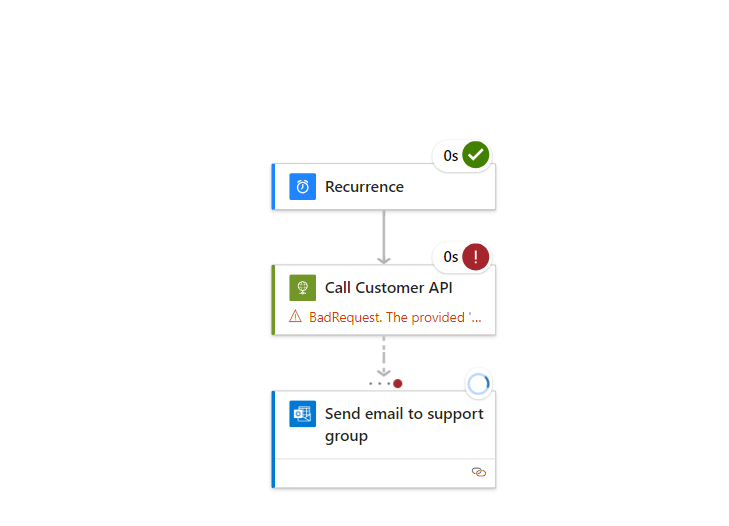The width and height of the screenshot is (729, 526).
Task: Select the Call Customer API action
Action: (384, 300)
